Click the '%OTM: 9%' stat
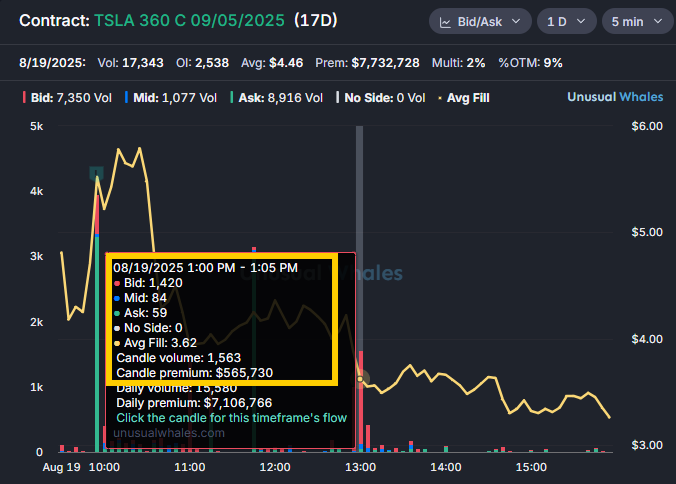 pos(530,63)
